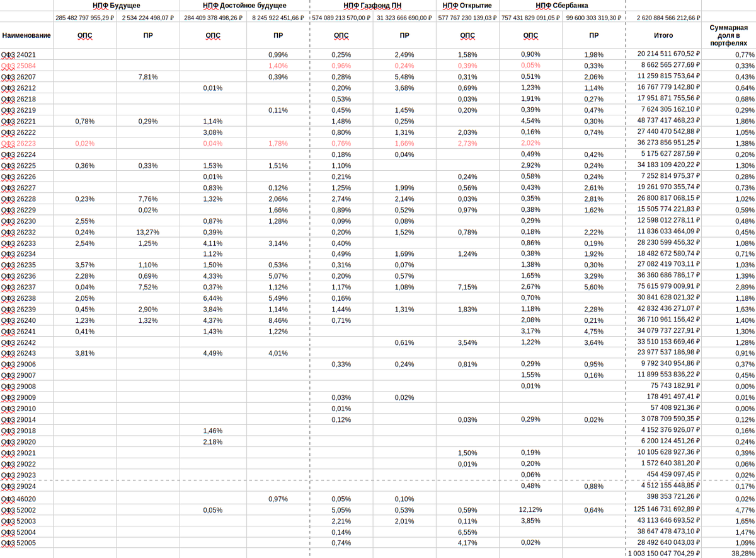Select the 7,15% cell in ОФЗ 26237 row
Viewport: 756px width, 558px height.
[467, 287]
